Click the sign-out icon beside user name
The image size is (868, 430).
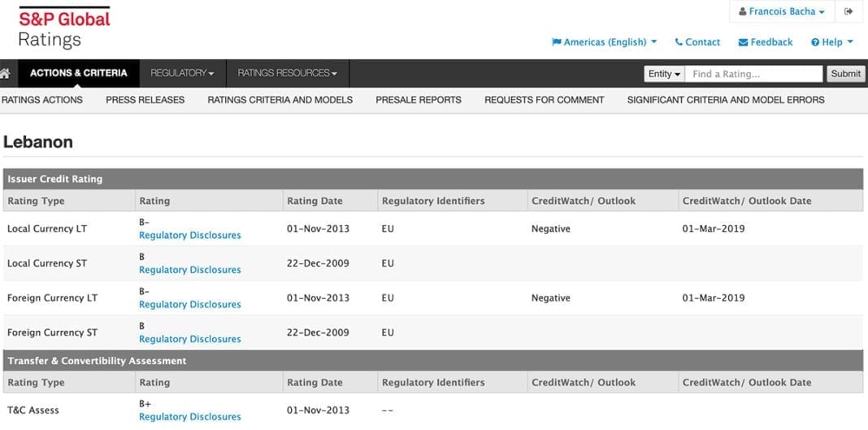click(848, 11)
